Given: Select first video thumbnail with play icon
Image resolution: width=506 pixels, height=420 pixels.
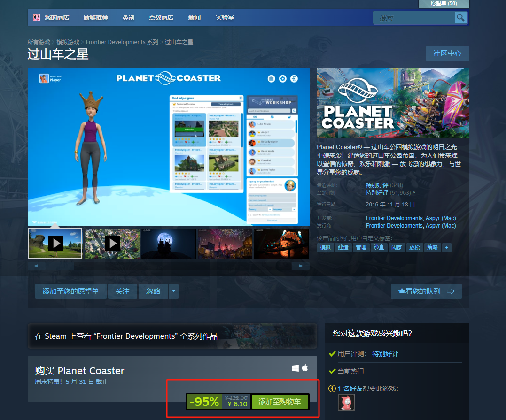Looking at the screenshot, I should click(x=55, y=244).
